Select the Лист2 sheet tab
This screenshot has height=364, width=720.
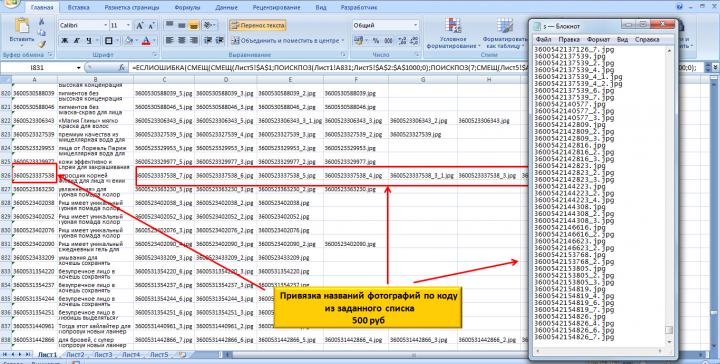pyautogui.click(x=75, y=355)
